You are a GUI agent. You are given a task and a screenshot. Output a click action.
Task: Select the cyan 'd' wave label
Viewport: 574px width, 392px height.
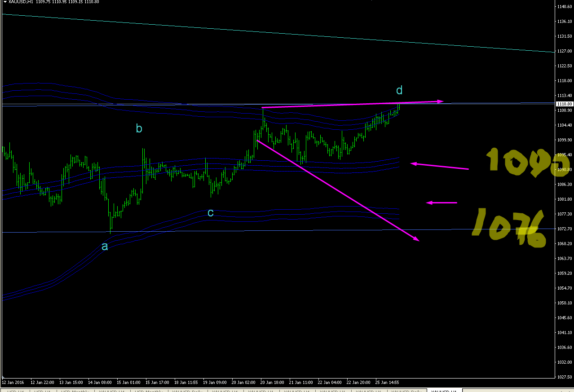(399, 90)
